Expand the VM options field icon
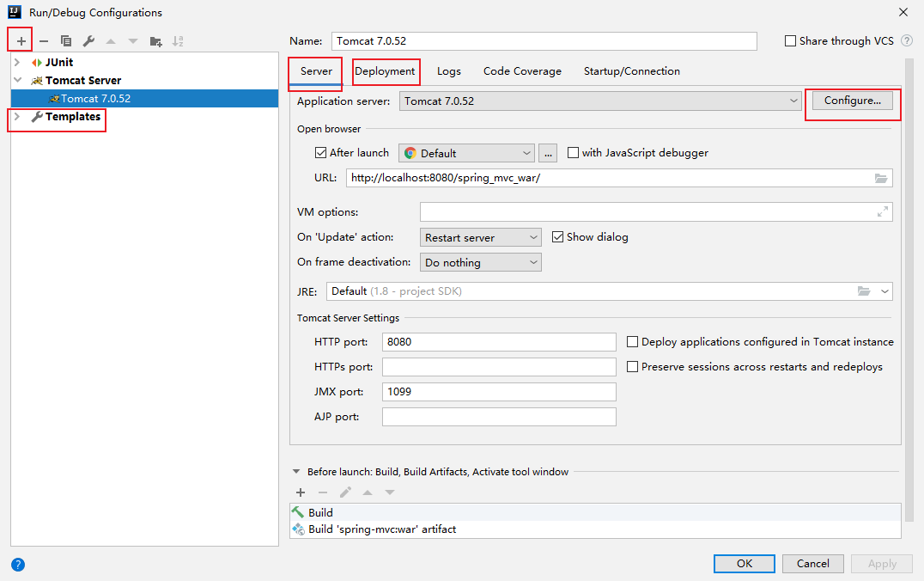Screen dimensions: 924x581 (x=882, y=211)
